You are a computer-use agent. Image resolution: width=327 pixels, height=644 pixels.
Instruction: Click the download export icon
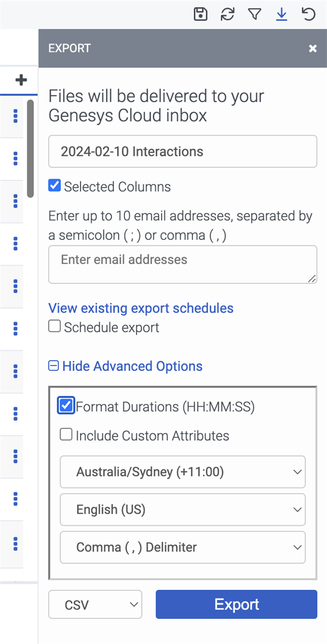click(281, 14)
